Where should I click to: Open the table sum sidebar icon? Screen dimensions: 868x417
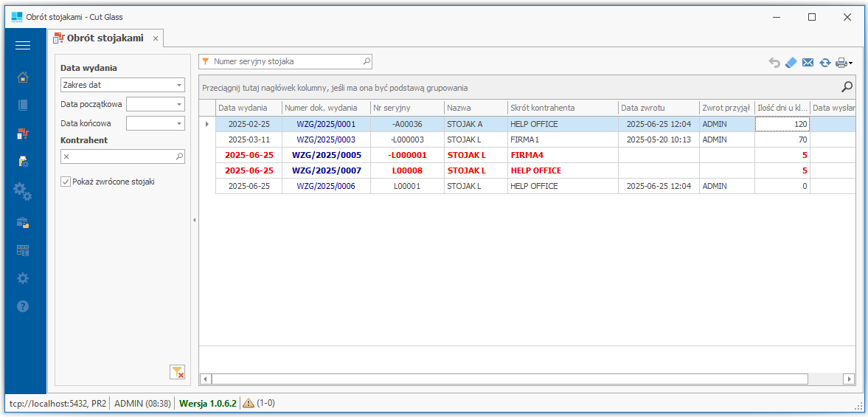[x=23, y=250]
